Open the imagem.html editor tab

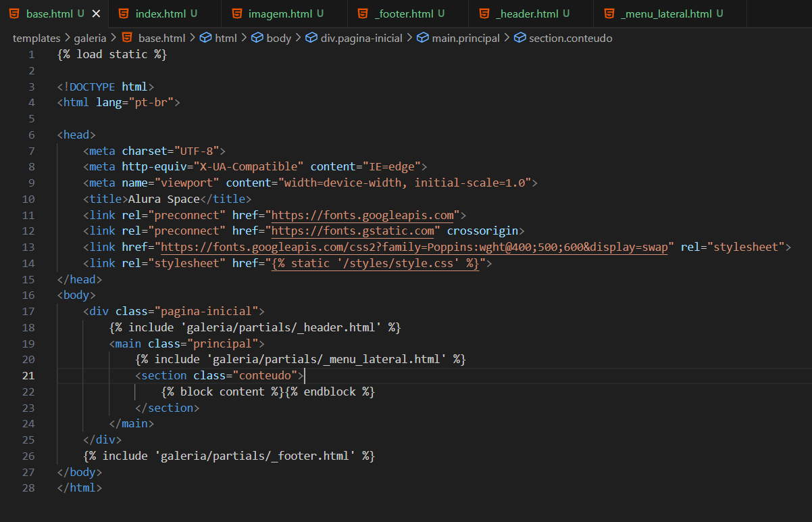coord(284,14)
